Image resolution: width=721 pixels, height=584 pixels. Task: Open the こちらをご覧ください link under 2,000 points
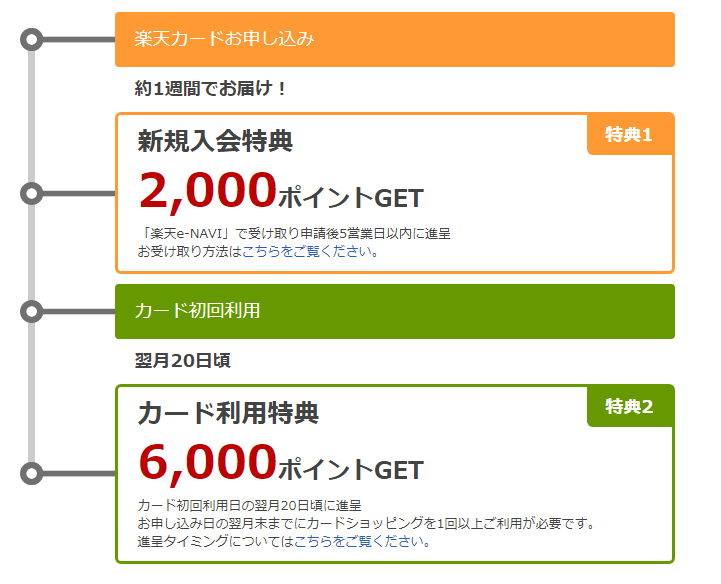coord(309,252)
